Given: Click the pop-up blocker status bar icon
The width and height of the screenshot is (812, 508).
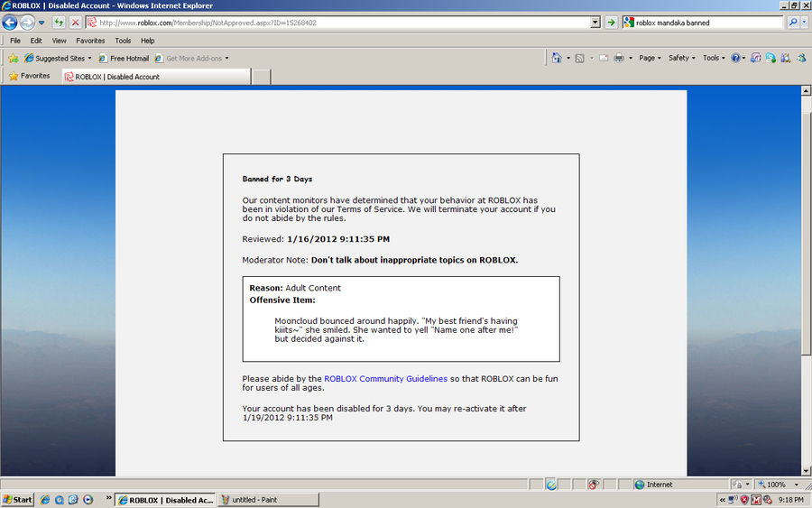Looking at the screenshot, I should (594, 485).
